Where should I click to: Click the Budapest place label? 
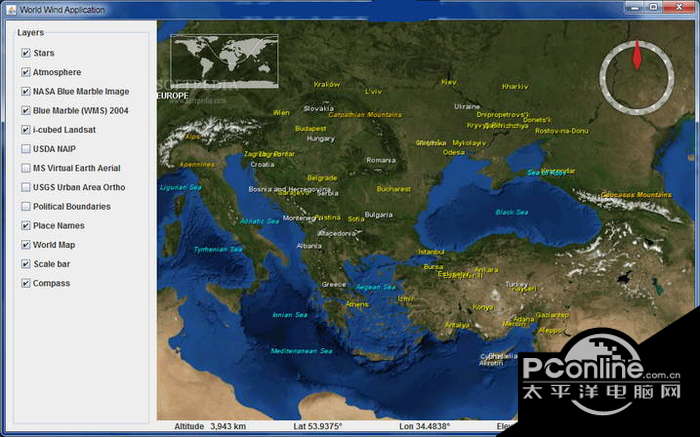[311, 129]
